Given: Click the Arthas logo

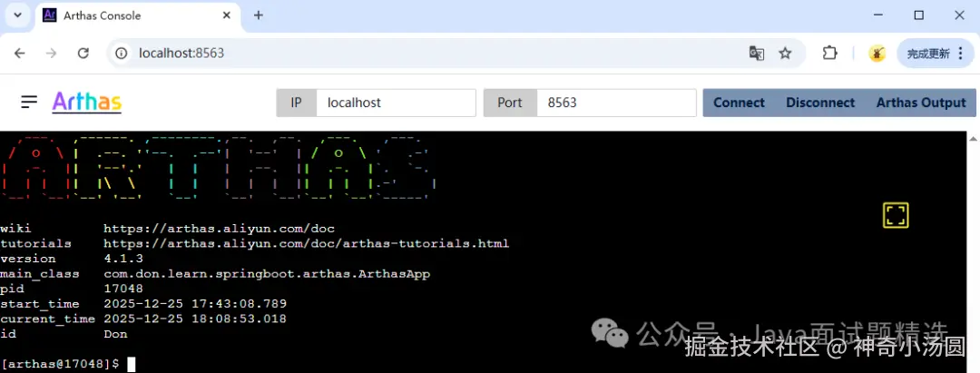Looking at the screenshot, I should pyautogui.click(x=87, y=102).
